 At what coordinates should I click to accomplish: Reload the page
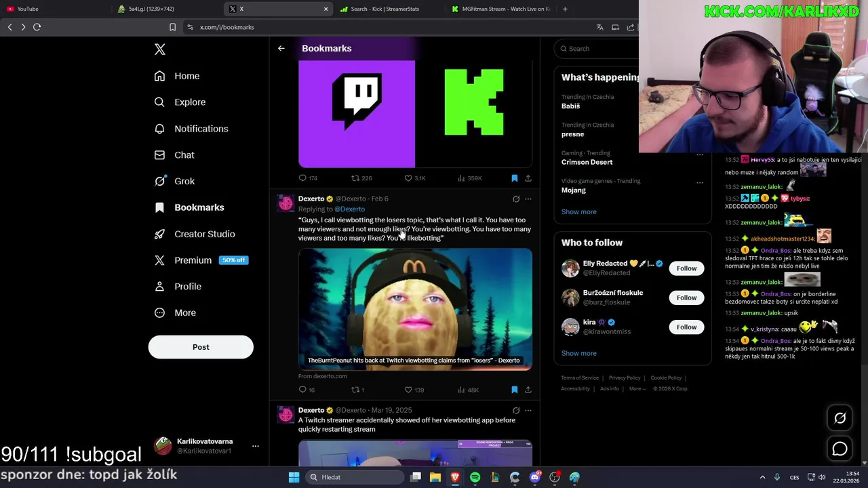tap(37, 27)
